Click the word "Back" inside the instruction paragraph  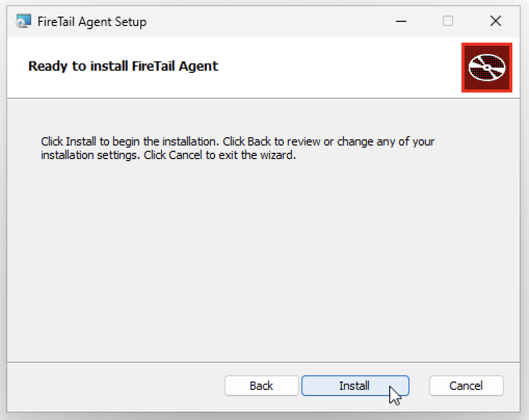pos(258,141)
